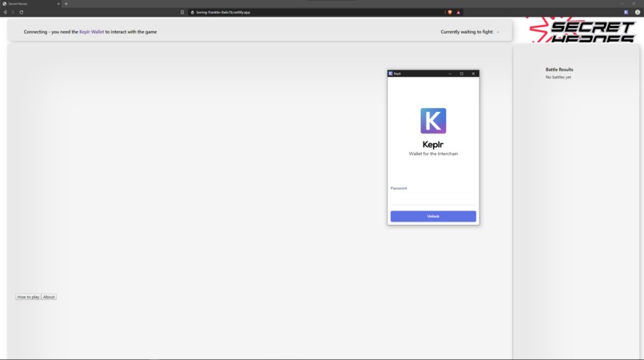The image size is (644, 360).
Task: Click the browser back arrow
Action: [x=5, y=12]
